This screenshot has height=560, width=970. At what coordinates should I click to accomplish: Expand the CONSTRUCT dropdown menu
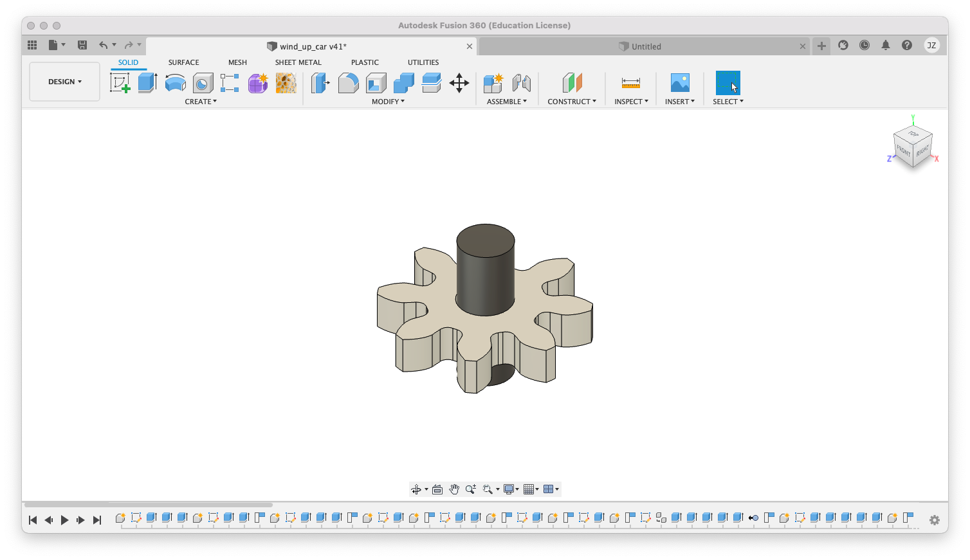click(572, 102)
